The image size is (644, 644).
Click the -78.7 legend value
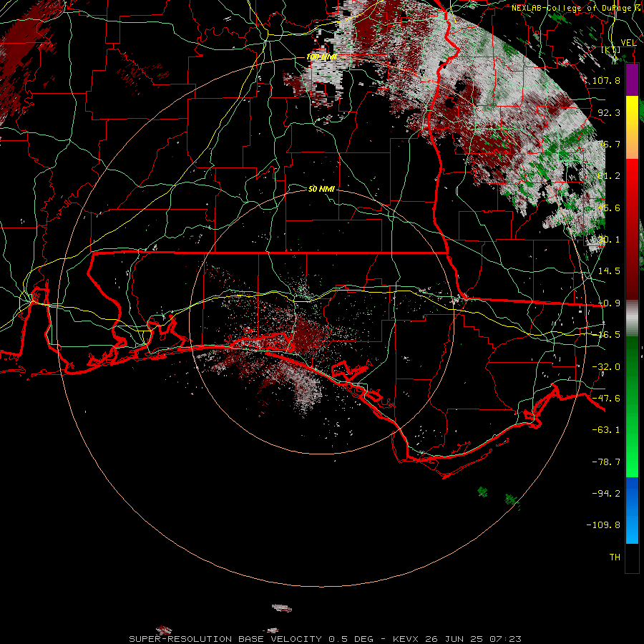(606, 462)
